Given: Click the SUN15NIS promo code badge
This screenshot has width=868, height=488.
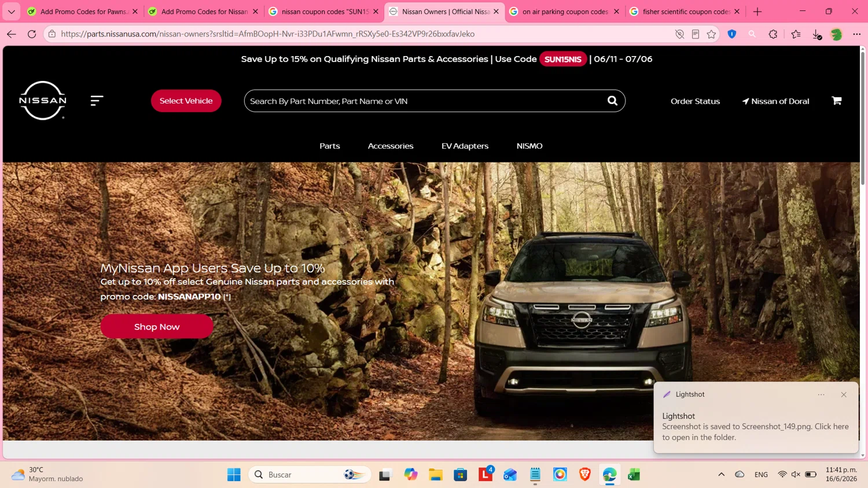Looking at the screenshot, I should click(563, 59).
